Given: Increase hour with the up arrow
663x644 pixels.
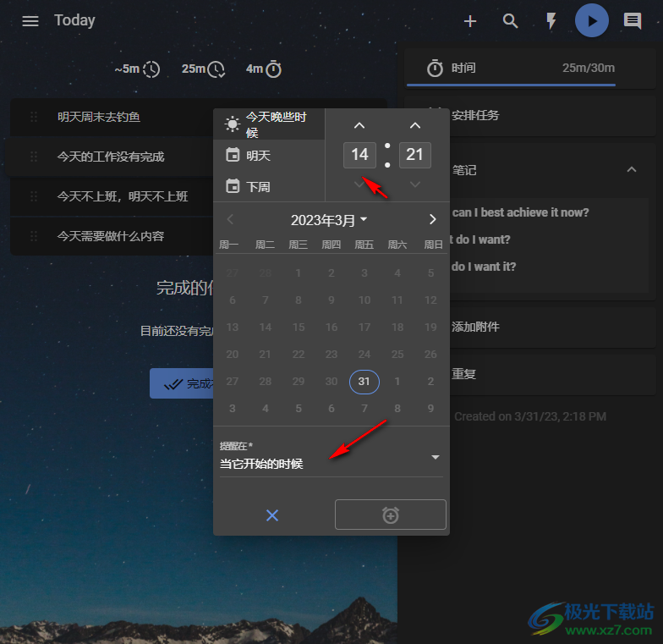Looking at the screenshot, I should pyautogui.click(x=359, y=126).
